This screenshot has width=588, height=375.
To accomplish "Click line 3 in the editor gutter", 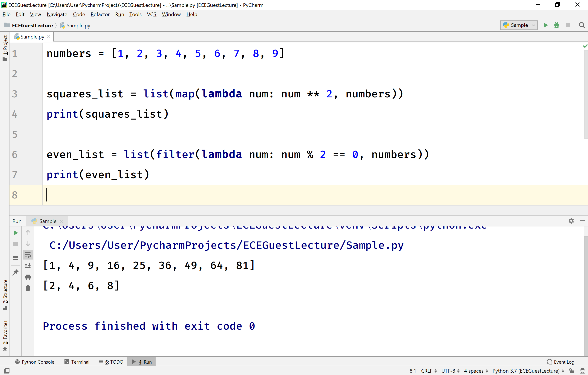I will pyautogui.click(x=14, y=94).
